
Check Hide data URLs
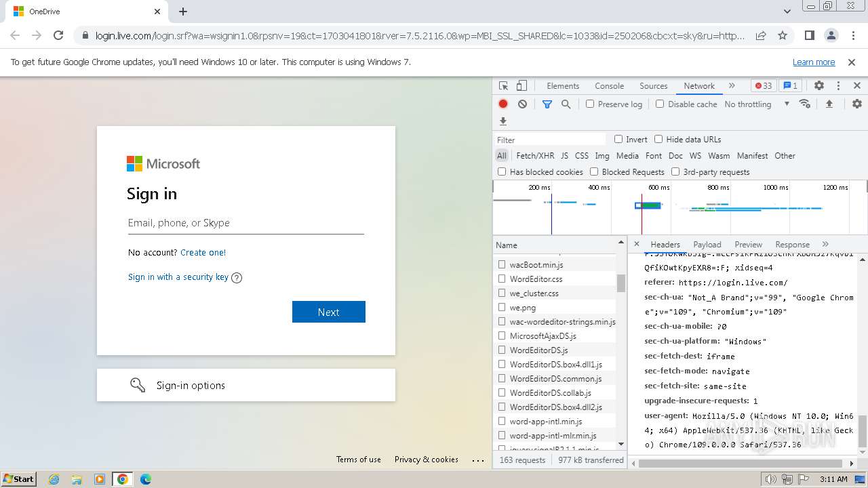point(658,139)
